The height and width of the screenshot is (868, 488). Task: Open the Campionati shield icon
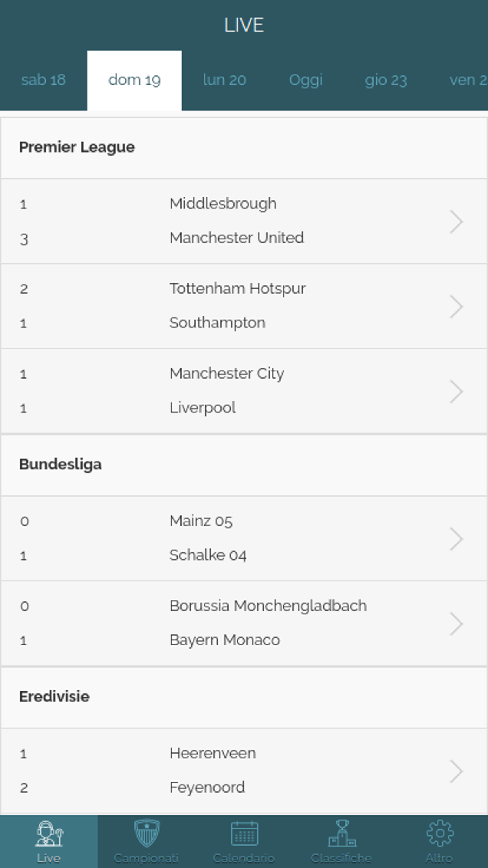click(x=147, y=833)
